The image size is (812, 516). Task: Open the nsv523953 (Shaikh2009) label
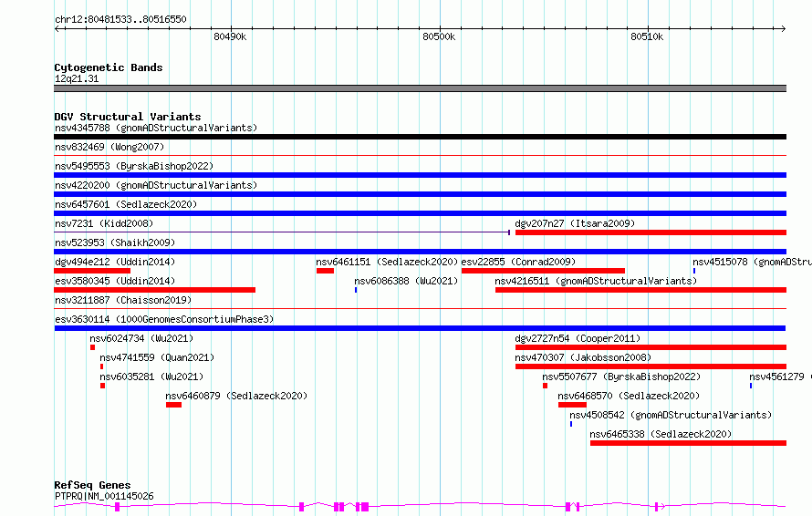coord(115,243)
